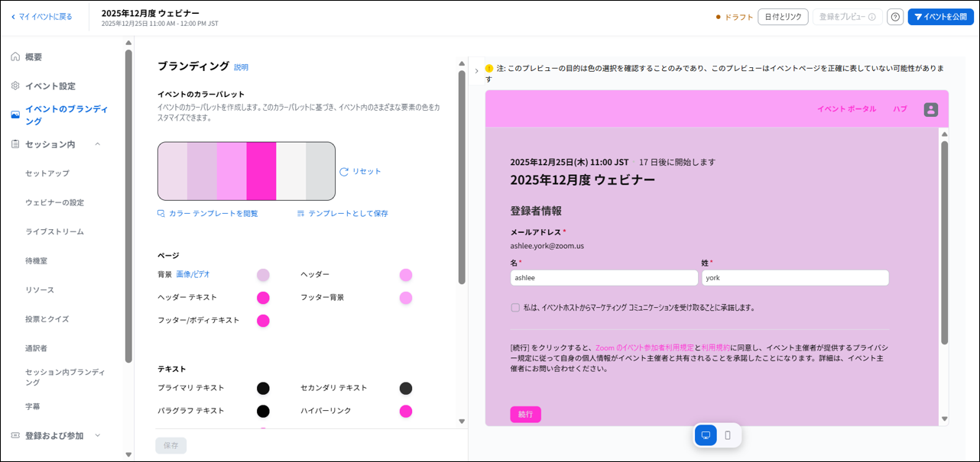Open the 説明 link beside ブランディング
The width and height of the screenshot is (980, 462).
241,67
